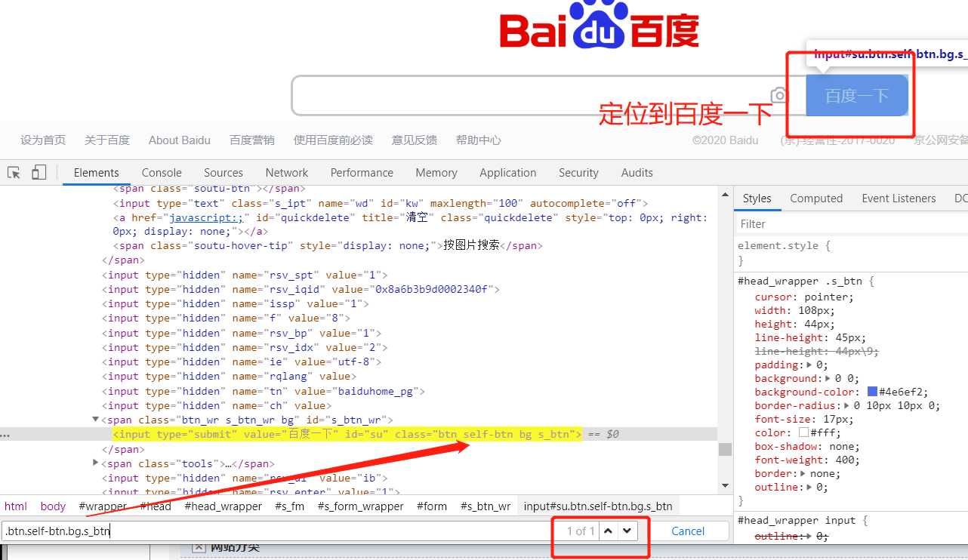Expand the span class="tools" node
The width and height of the screenshot is (968, 560).
[96, 463]
